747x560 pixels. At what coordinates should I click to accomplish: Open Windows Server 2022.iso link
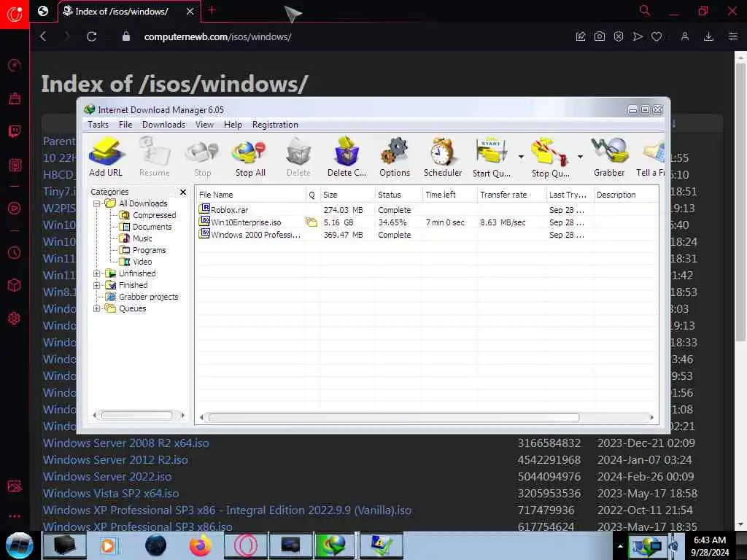click(x=107, y=477)
